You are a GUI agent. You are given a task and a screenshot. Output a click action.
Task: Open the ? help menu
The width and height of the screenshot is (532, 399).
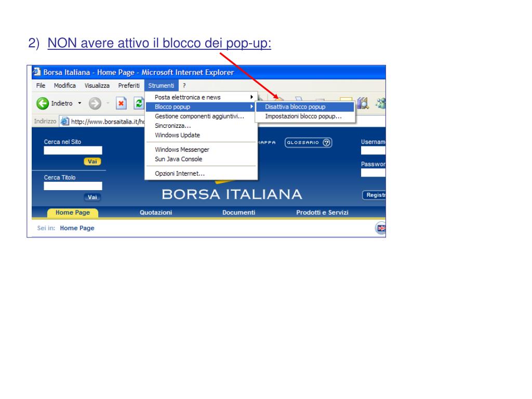point(184,86)
